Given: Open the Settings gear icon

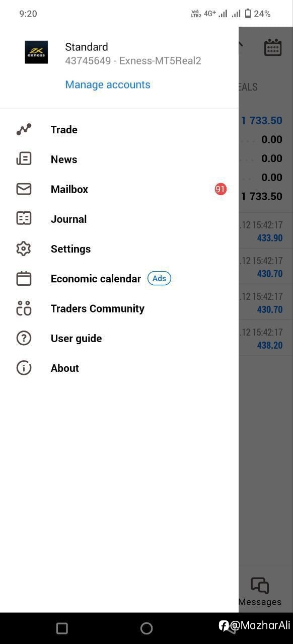Looking at the screenshot, I should (24, 249).
